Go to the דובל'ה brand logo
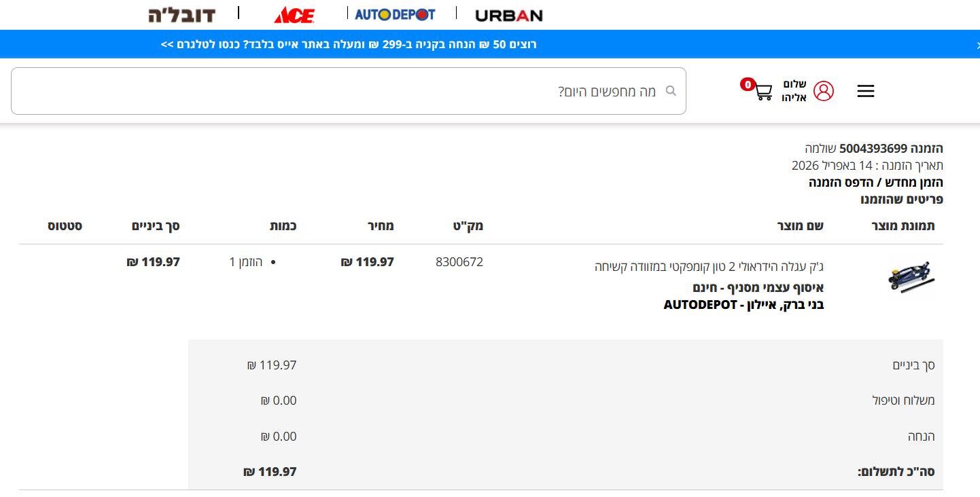 [181, 14]
